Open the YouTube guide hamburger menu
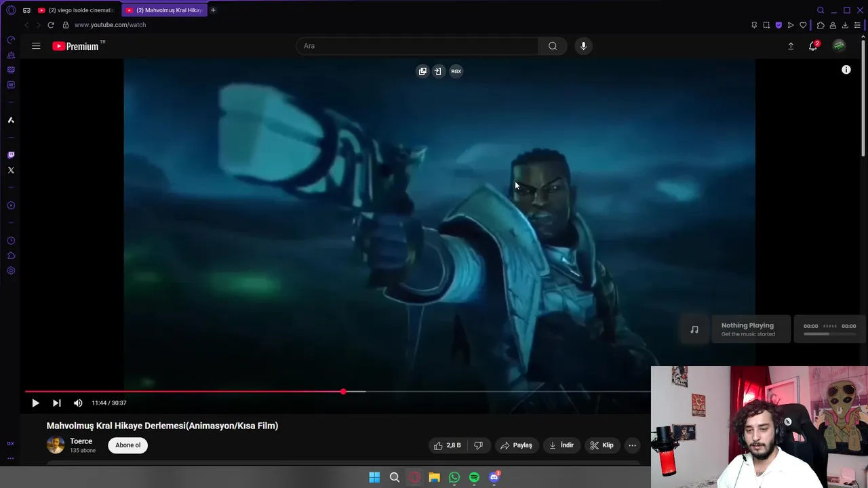The image size is (868, 488). coord(36,46)
